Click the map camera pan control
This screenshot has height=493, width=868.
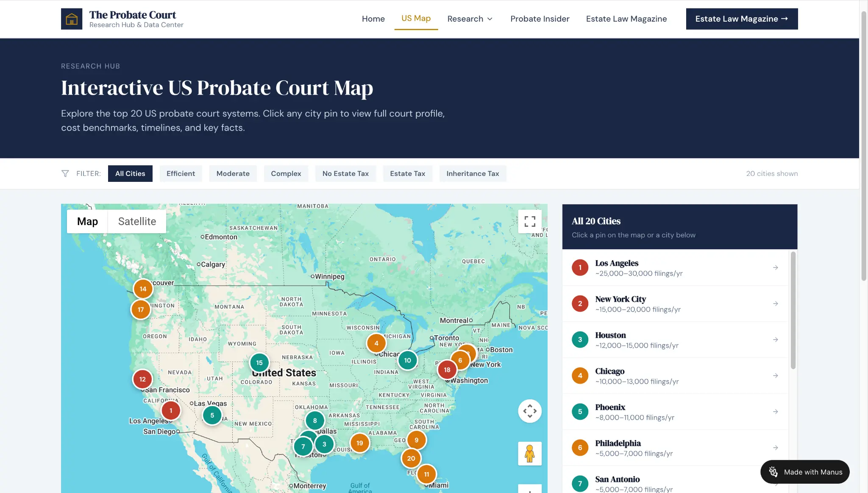(x=530, y=411)
